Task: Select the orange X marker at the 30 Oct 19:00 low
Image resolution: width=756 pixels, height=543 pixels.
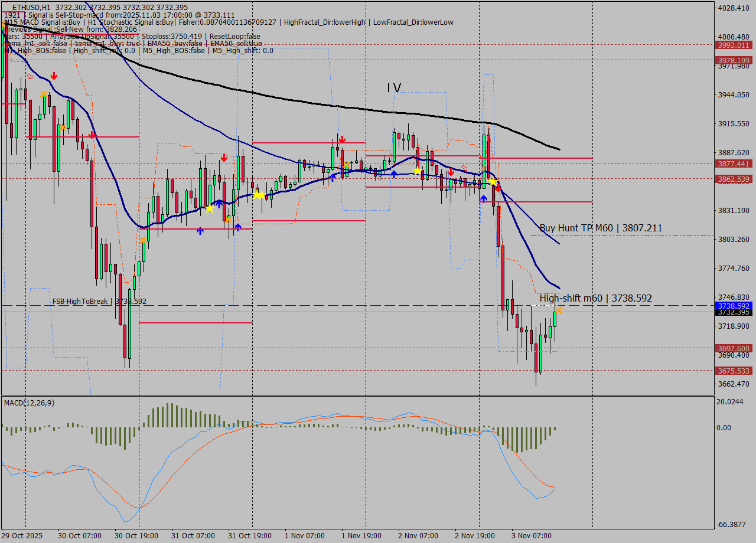Action: pos(143,240)
